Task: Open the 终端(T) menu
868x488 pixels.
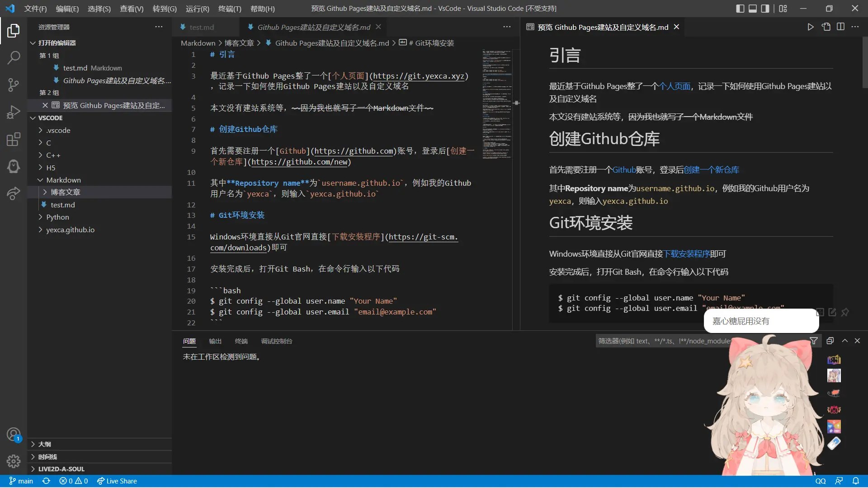Action: [230, 9]
